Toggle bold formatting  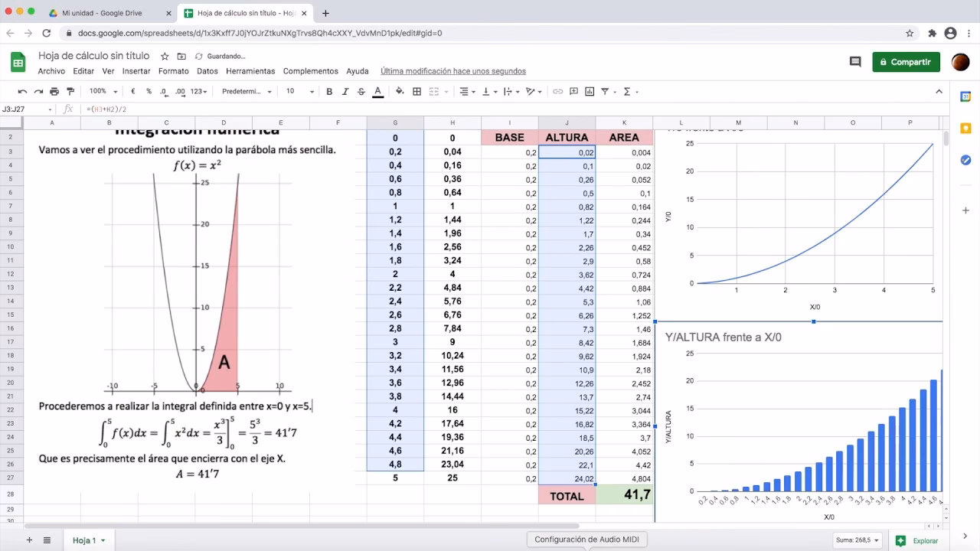click(329, 91)
